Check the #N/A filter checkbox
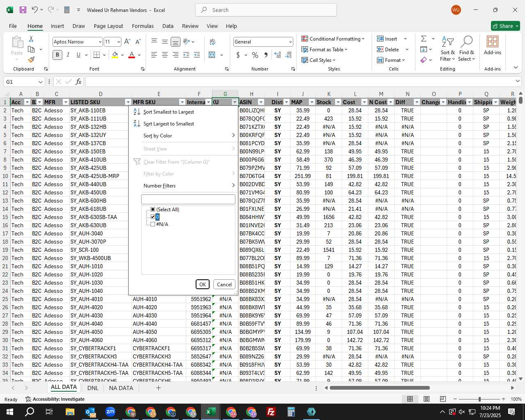Screen dimensions: 525x420 [153, 224]
